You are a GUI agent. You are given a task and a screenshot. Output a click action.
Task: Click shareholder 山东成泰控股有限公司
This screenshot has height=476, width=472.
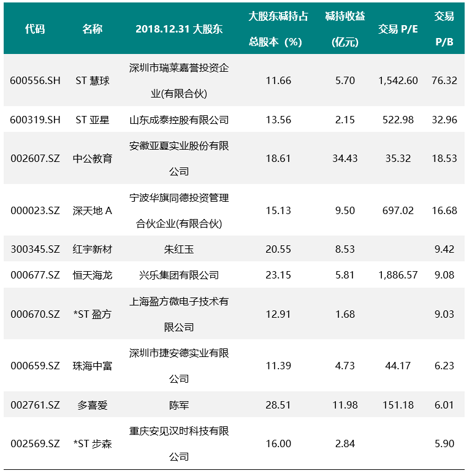(x=179, y=120)
